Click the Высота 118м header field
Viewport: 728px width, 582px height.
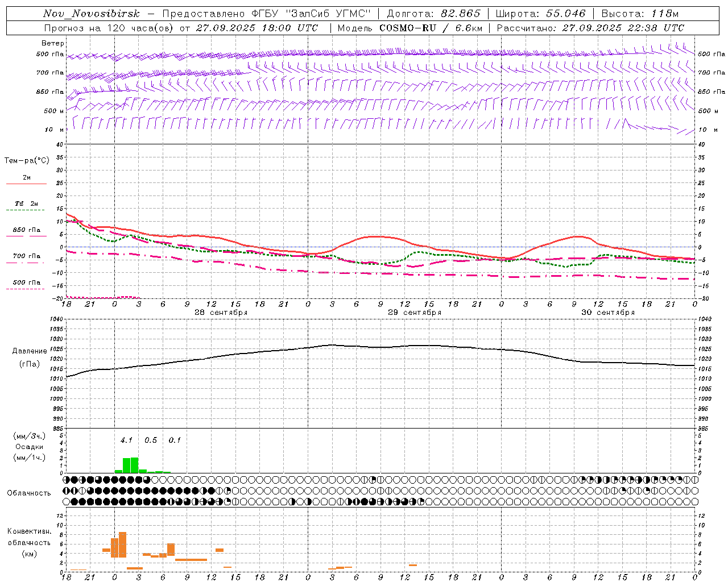[x=640, y=14]
